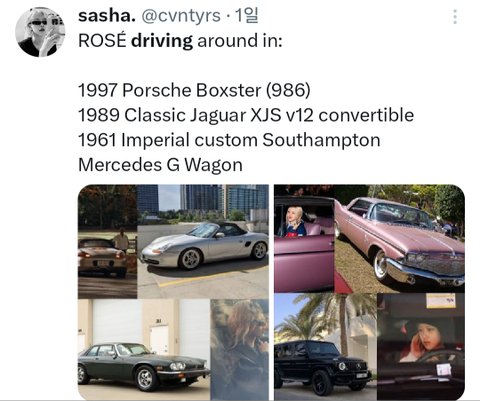Viewport: 480px width, 401px height.
Task: Click the display name sasha.
Action: [x=107, y=16]
